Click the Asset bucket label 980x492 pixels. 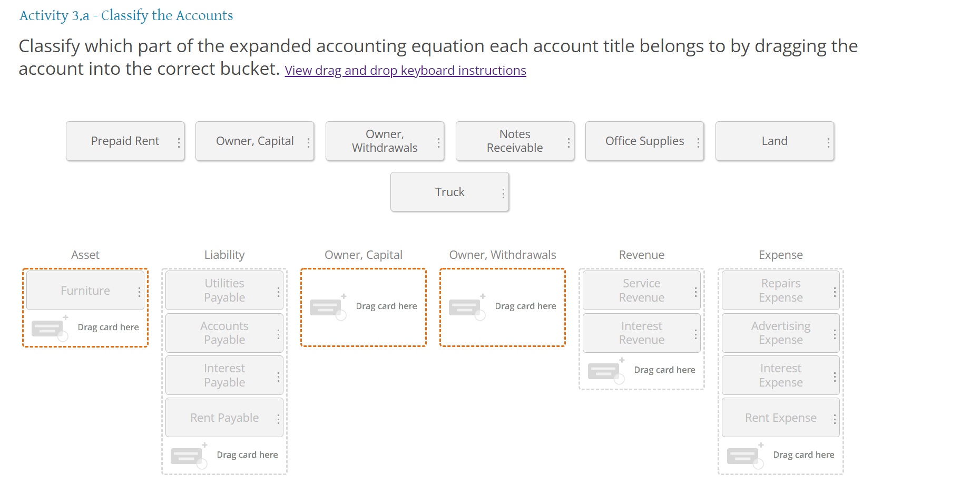coord(85,255)
